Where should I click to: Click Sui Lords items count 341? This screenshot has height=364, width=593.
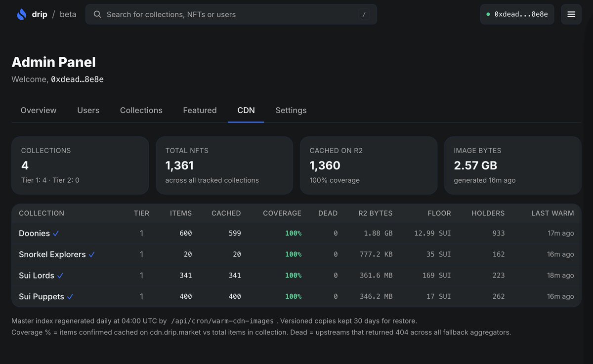point(186,275)
